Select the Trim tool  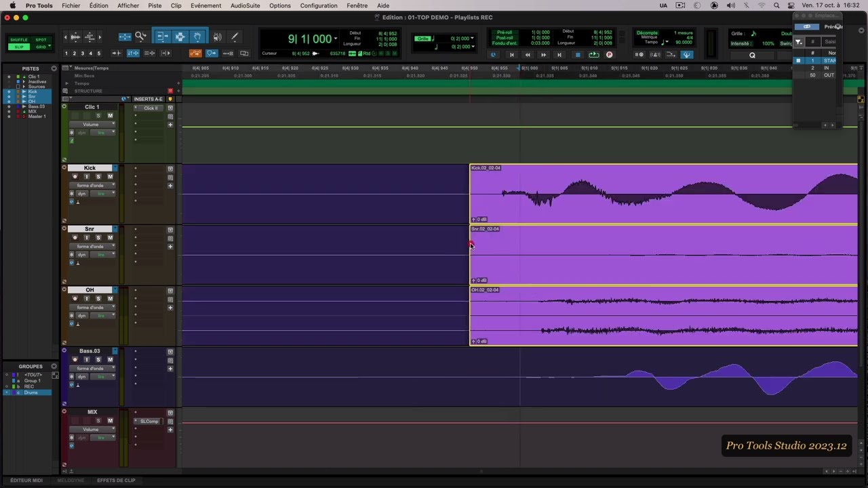tap(162, 37)
